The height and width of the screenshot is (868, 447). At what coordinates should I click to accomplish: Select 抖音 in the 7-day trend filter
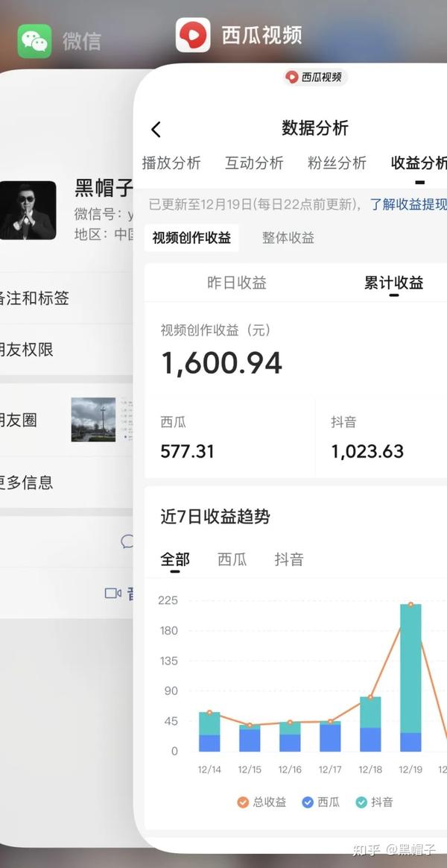[289, 559]
